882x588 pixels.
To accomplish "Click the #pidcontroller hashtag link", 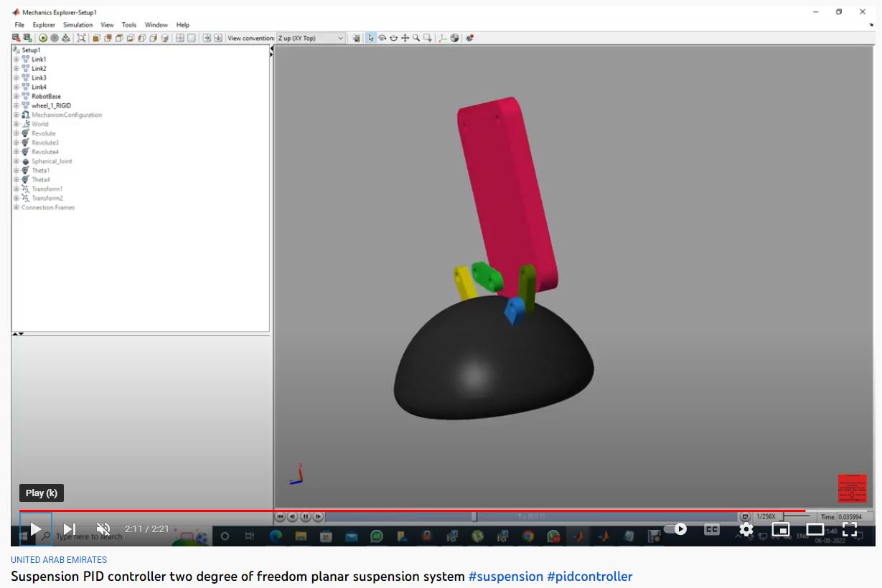I will (x=589, y=577).
